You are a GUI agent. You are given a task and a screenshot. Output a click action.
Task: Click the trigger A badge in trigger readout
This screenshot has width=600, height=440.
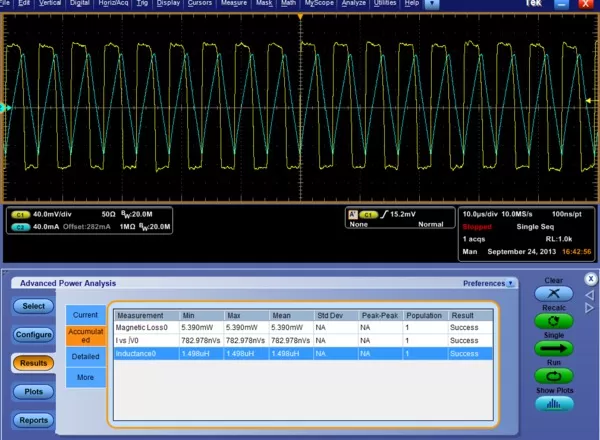pyautogui.click(x=351, y=214)
